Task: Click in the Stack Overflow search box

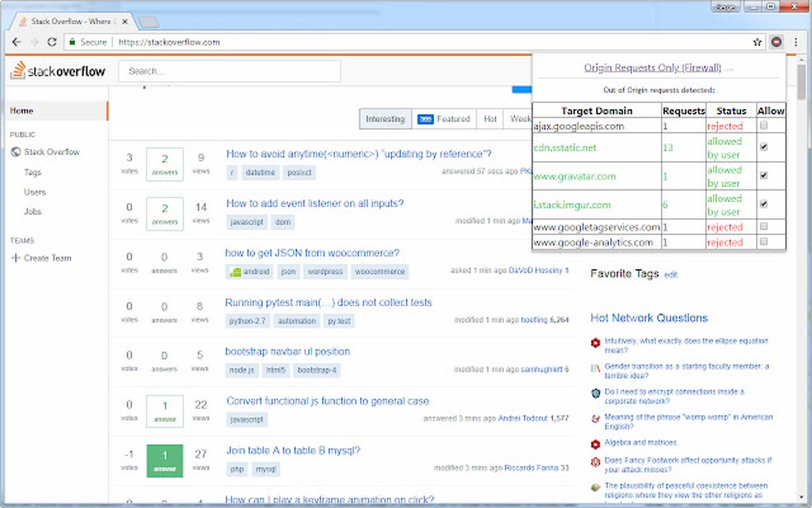Action: point(229,71)
